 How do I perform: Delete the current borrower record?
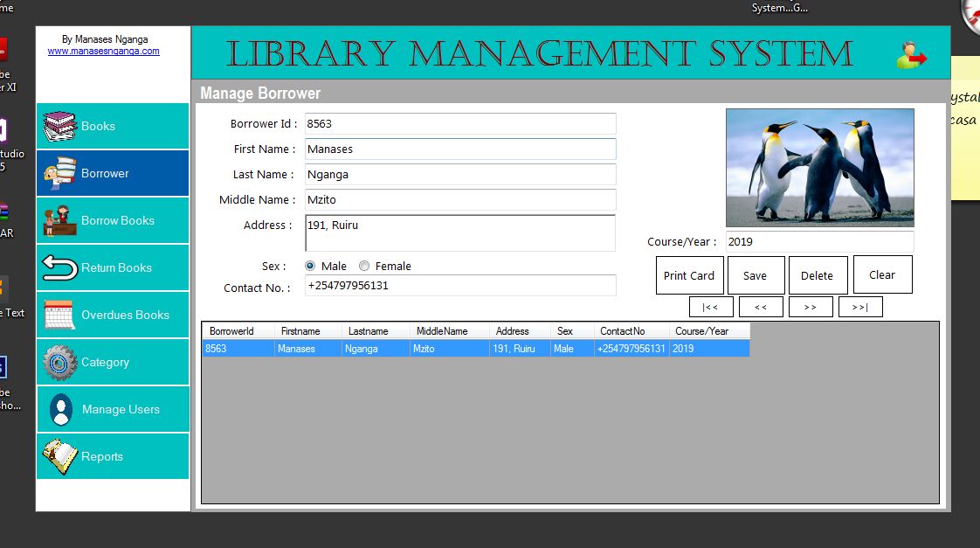click(817, 275)
